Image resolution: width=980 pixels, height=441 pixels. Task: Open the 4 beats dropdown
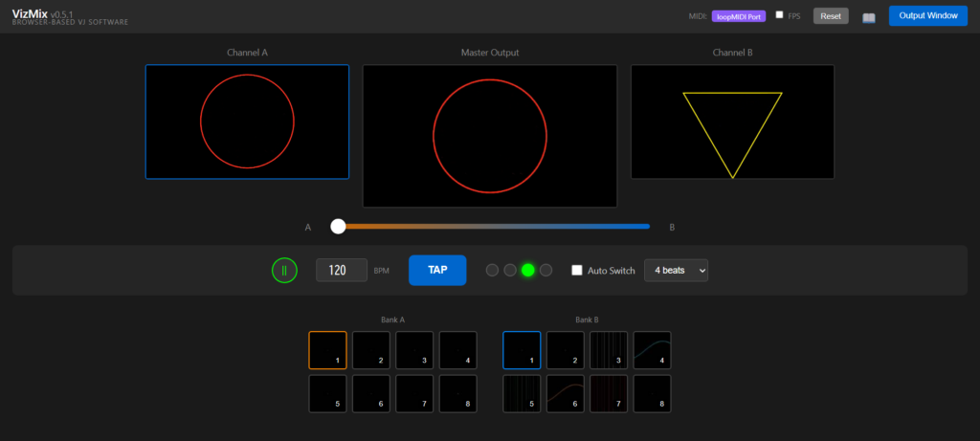(x=676, y=271)
